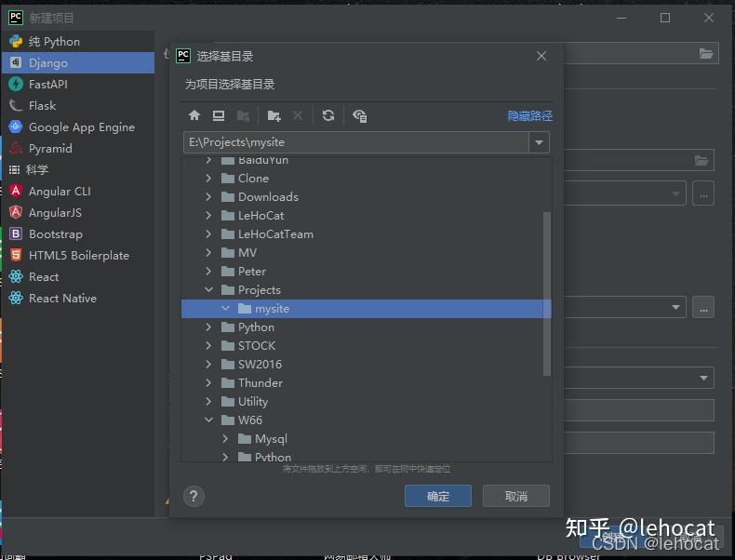Cancel with the 取消 button

coord(516,496)
